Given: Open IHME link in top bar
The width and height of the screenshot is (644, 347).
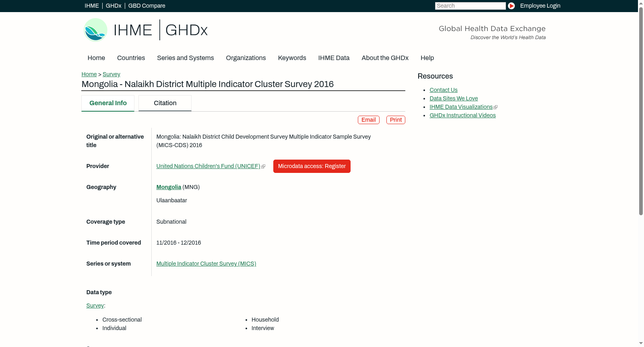Looking at the screenshot, I should (x=92, y=6).
